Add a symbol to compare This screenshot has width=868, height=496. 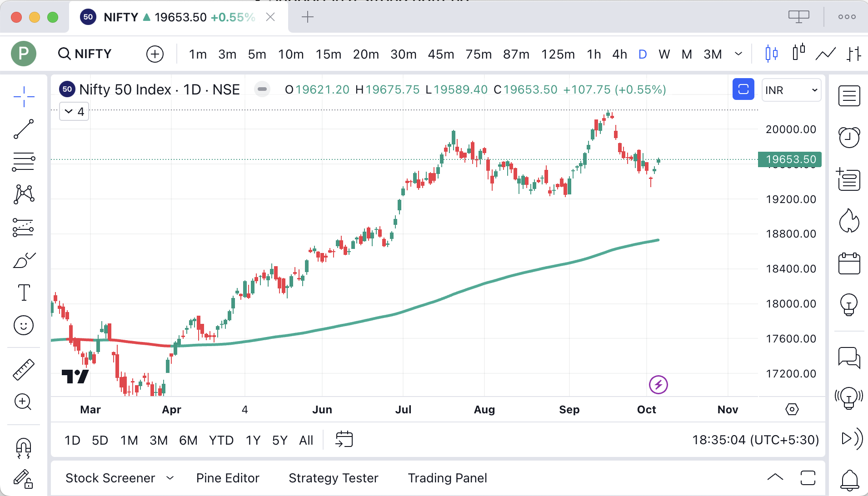click(155, 54)
